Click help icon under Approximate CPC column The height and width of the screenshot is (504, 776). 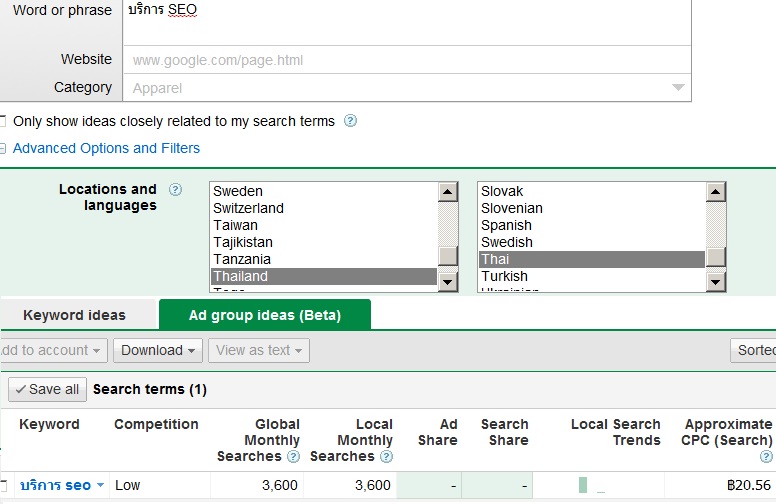[x=766, y=457]
